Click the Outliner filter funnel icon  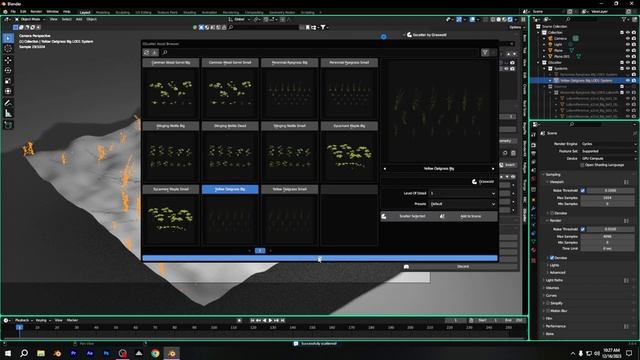pyautogui.click(x=624, y=19)
